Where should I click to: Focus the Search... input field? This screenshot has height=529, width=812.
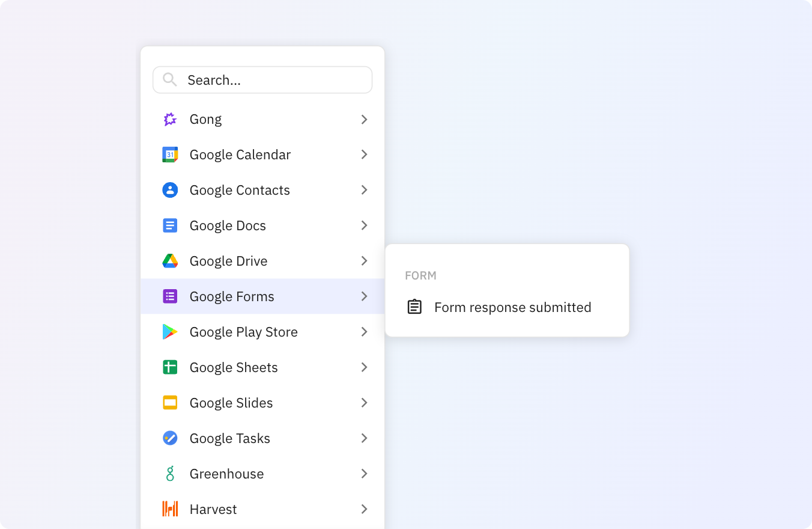(x=262, y=80)
